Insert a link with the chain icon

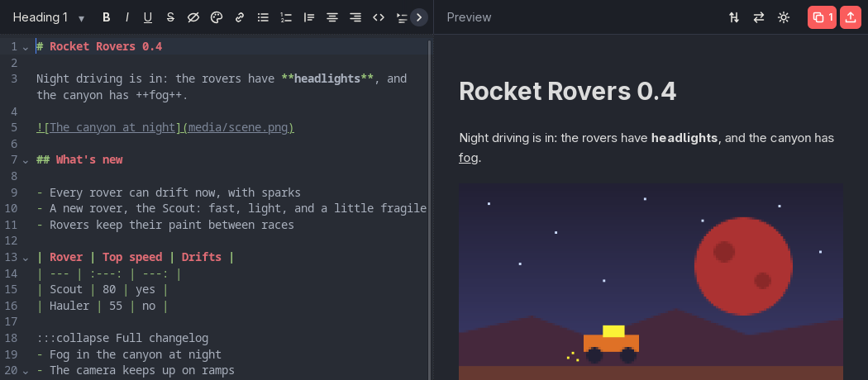[240, 17]
